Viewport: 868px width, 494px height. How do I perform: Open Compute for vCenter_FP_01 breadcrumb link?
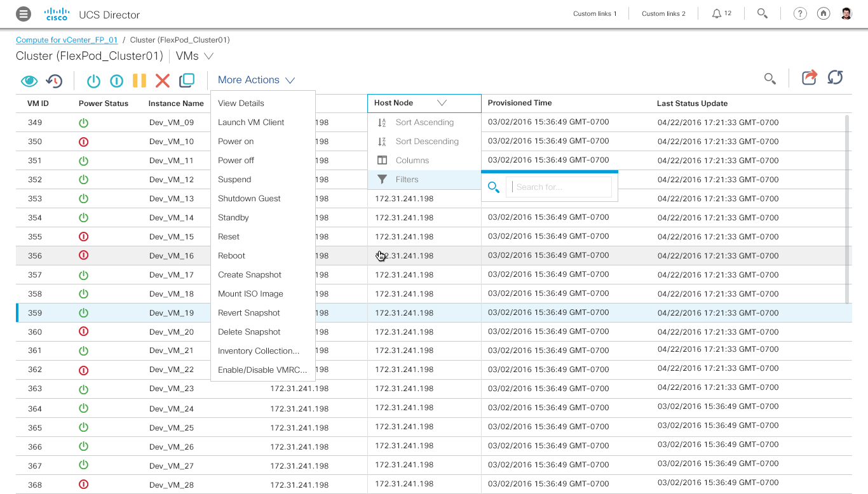pos(67,40)
